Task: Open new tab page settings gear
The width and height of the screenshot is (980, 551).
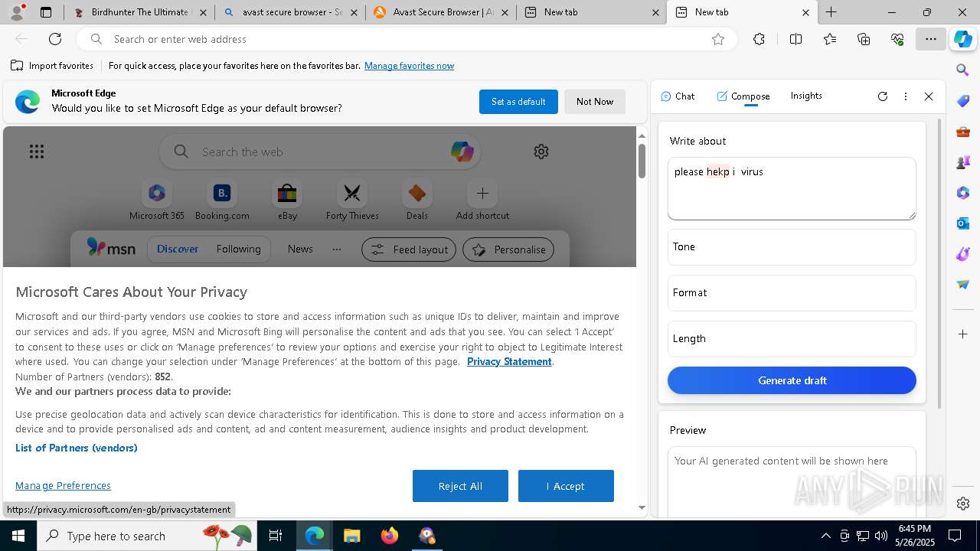Action: pos(541,152)
